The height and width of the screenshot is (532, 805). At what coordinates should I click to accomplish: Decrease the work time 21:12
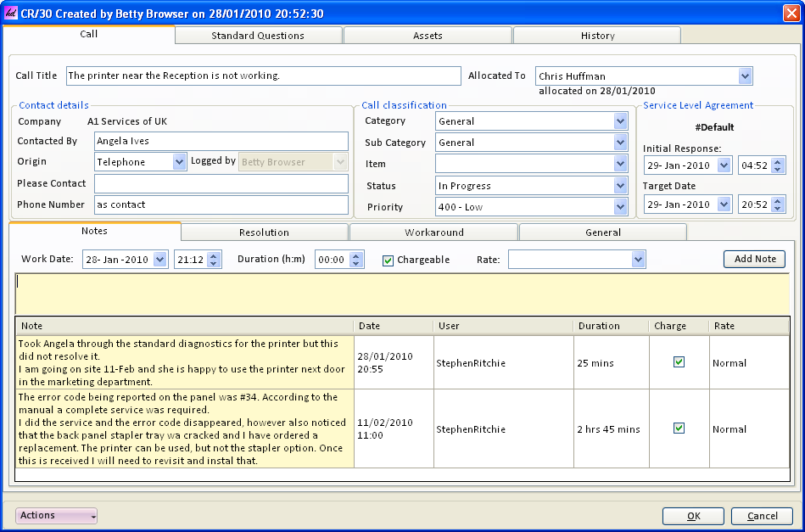coord(214,263)
